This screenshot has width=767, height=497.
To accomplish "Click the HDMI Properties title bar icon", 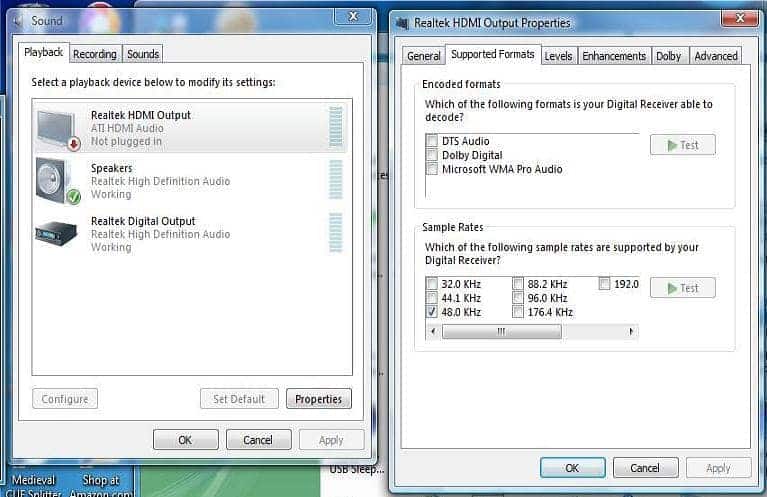I will 403,23.
